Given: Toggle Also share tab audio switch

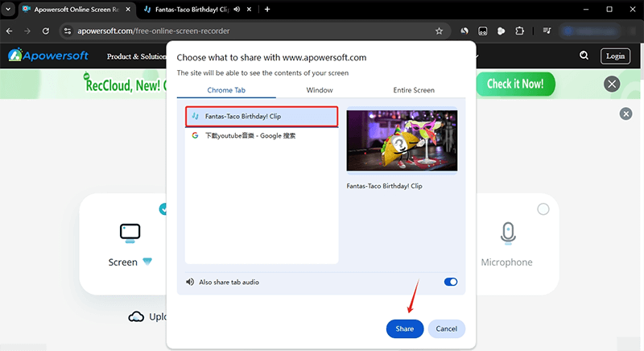Looking at the screenshot, I should pos(451,282).
